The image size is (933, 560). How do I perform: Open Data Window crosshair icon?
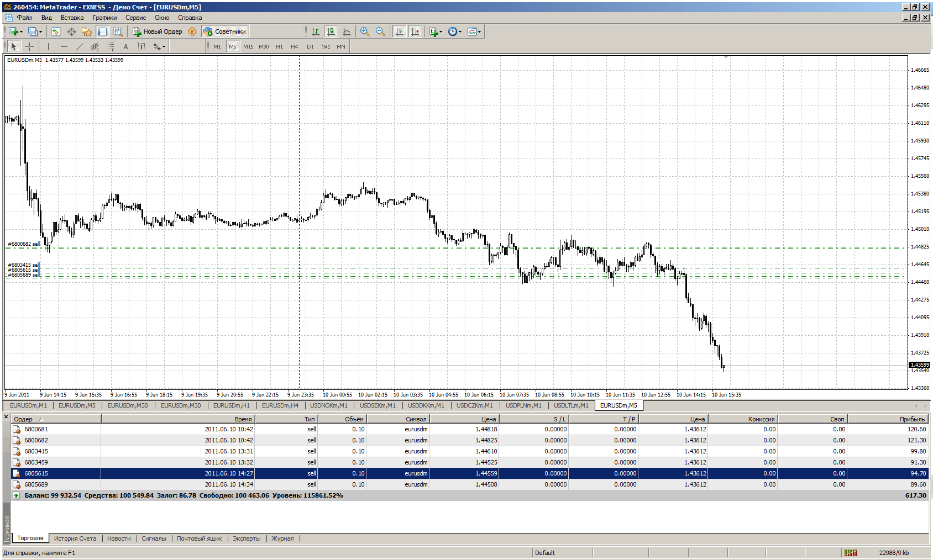[x=71, y=31]
